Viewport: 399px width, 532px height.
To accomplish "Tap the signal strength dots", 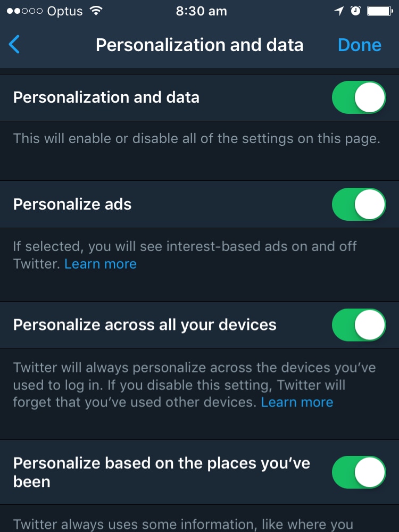I will tap(25, 11).
